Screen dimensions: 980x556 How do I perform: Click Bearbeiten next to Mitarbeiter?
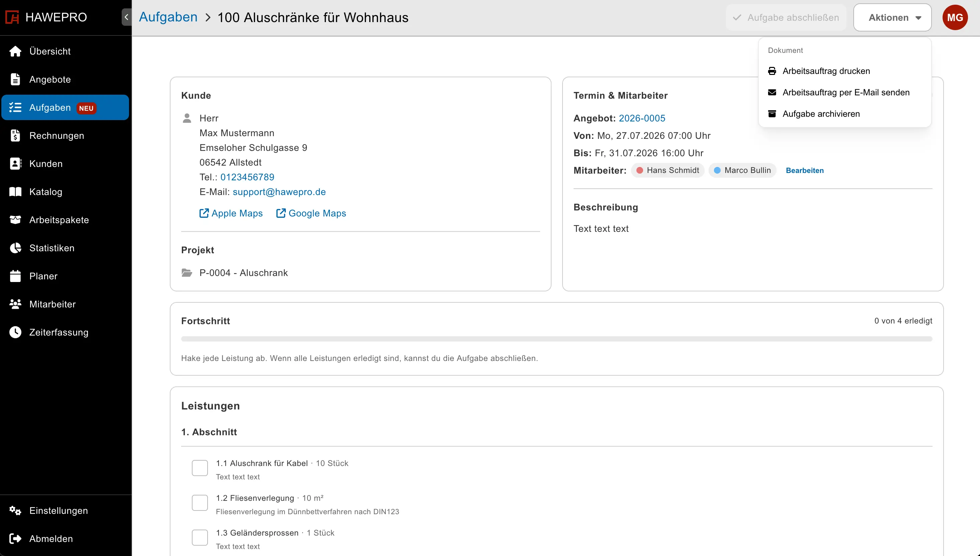(x=805, y=170)
